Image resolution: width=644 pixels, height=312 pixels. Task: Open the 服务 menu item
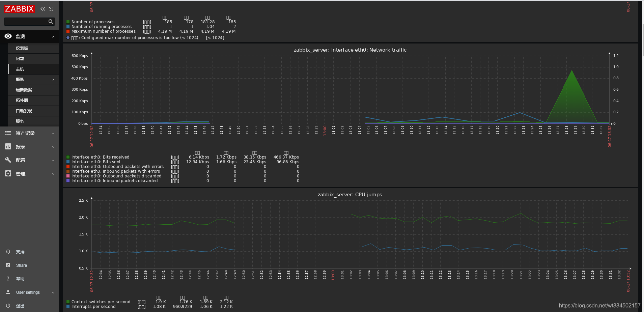click(33, 121)
